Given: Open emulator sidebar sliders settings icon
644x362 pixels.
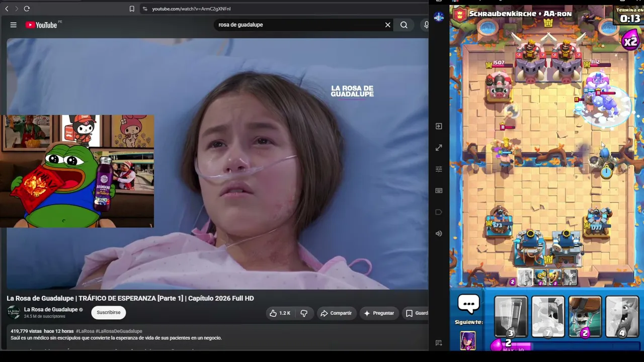Looking at the screenshot, I should pos(439,169).
